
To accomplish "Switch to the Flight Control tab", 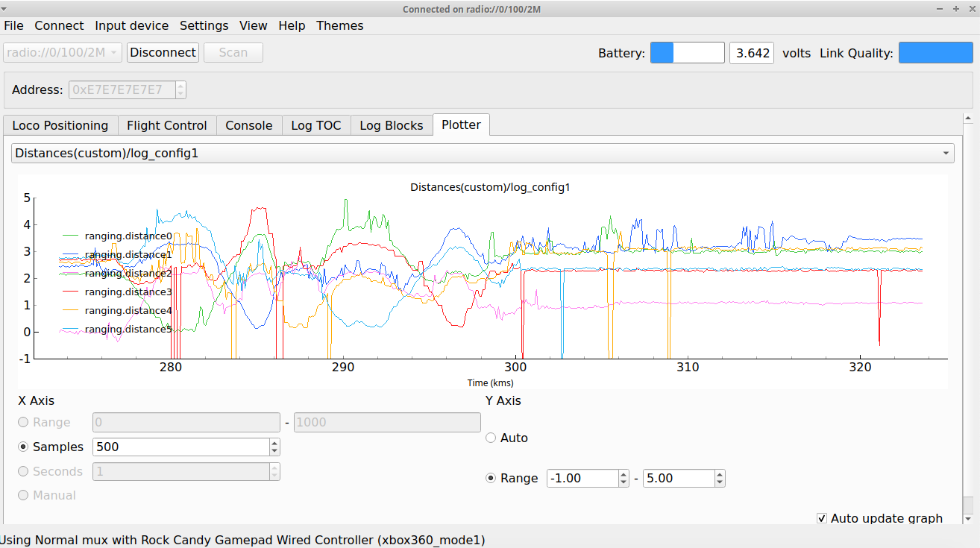I will (x=167, y=125).
